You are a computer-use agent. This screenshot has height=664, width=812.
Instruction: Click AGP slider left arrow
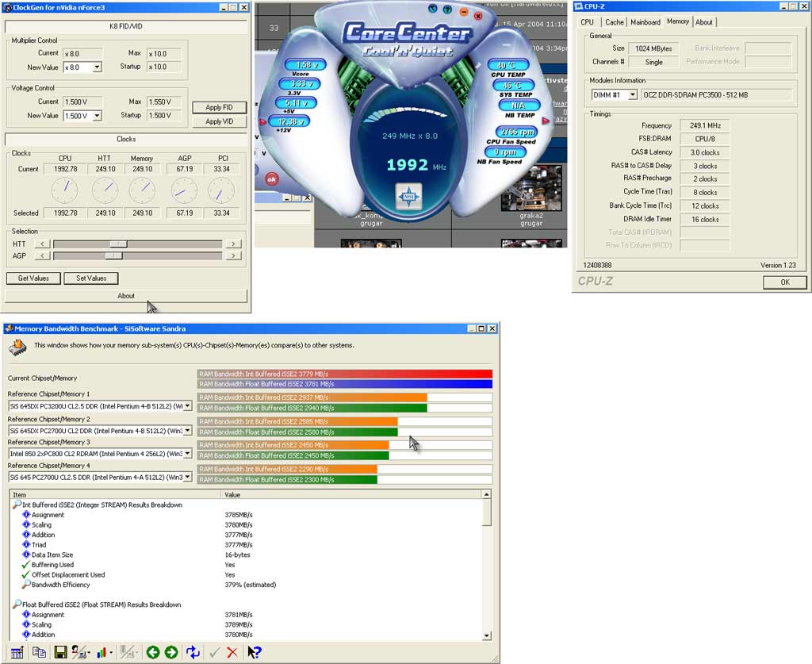point(43,256)
